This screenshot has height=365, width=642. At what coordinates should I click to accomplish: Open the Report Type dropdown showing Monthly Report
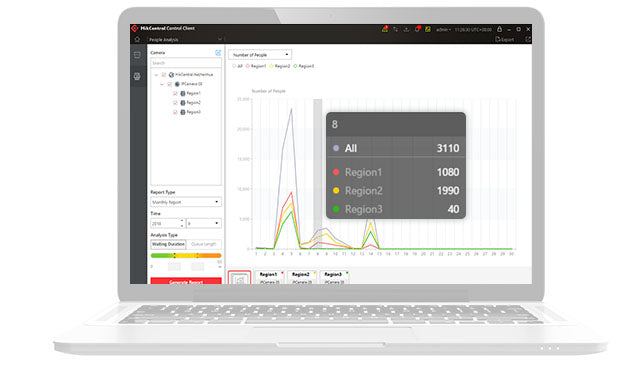[186, 202]
